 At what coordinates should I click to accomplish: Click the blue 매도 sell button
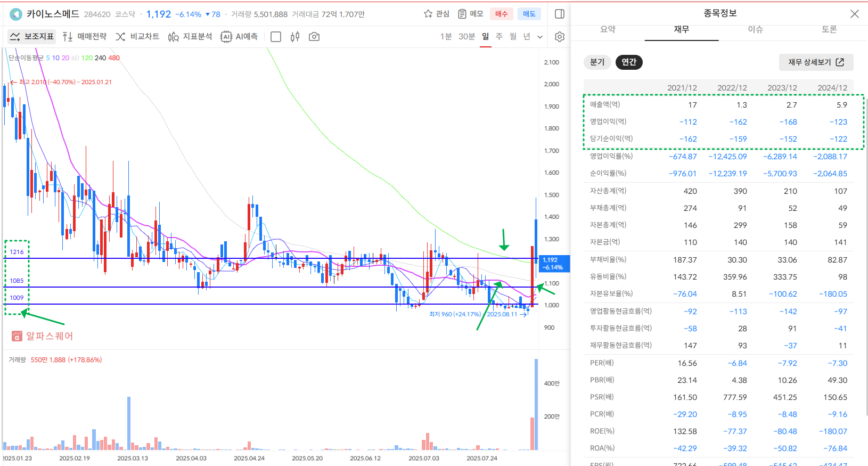pyautogui.click(x=529, y=14)
